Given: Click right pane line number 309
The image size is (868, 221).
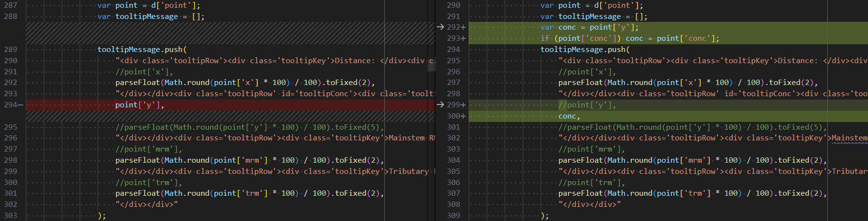Looking at the screenshot, I should 453,216.
